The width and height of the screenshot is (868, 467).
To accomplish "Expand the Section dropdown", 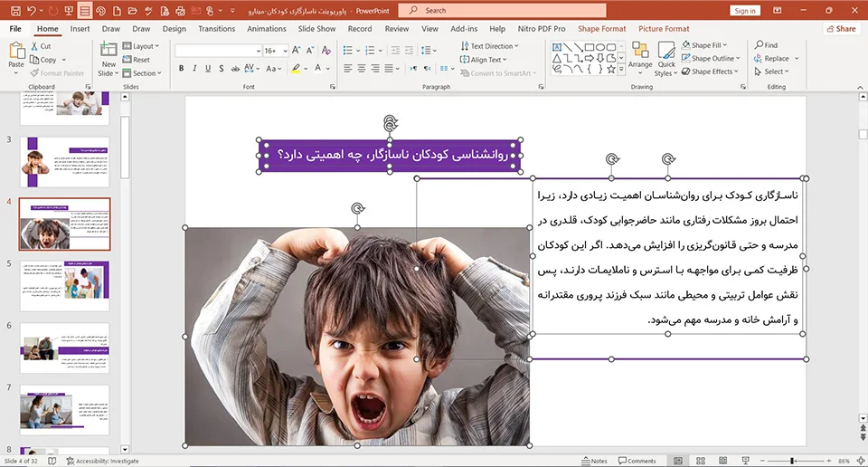I will 142,73.
